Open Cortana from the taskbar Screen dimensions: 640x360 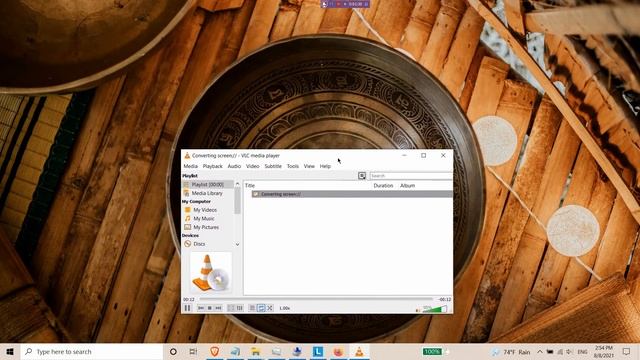[173, 351]
